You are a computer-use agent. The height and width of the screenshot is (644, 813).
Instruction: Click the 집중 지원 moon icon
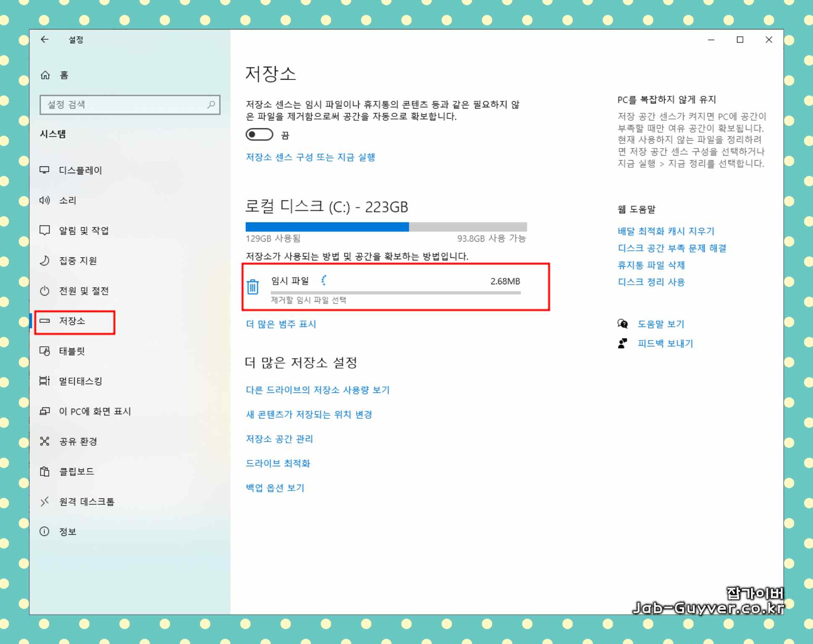44,261
